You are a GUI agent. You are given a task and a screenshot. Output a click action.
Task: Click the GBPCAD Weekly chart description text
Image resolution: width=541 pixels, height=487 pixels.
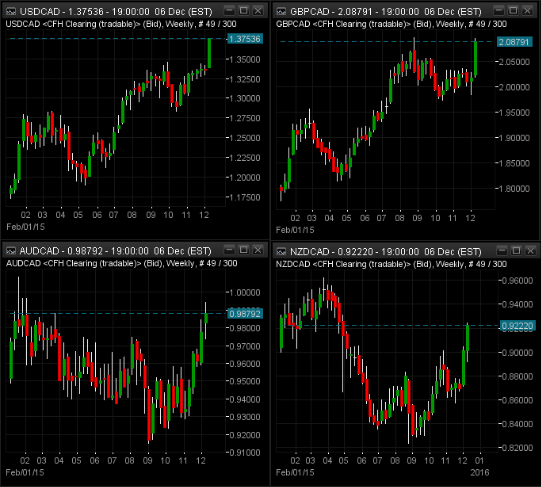point(391,24)
